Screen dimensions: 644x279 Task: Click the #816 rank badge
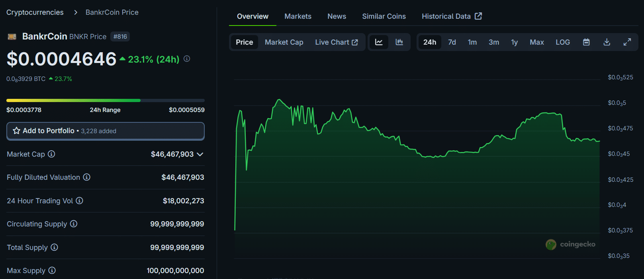point(120,37)
